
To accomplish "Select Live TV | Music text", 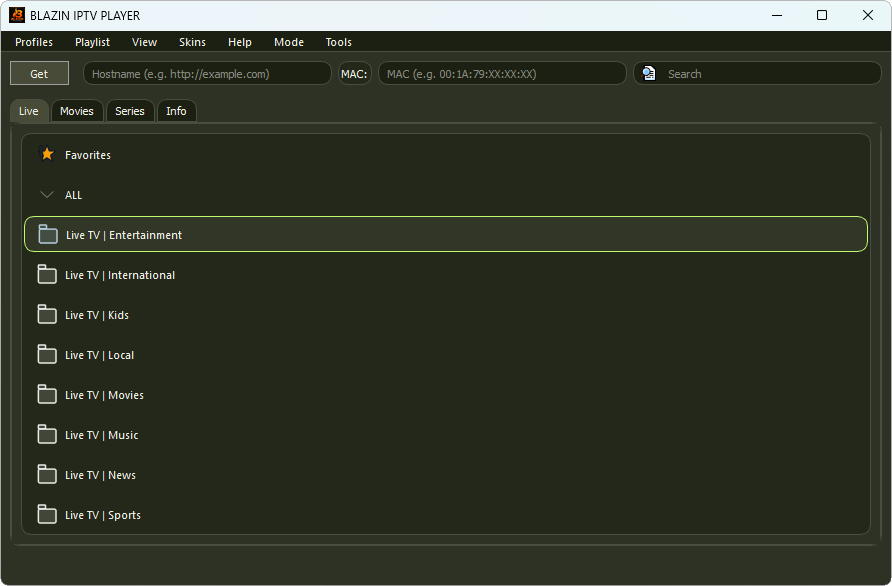I will (x=102, y=435).
